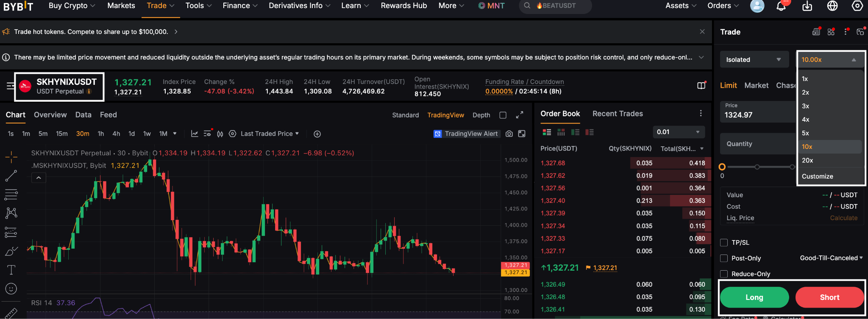The width and height of the screenshot is (868, 319).
Task: Toggle the checkbox next to Depth
Action: point(503,115)
